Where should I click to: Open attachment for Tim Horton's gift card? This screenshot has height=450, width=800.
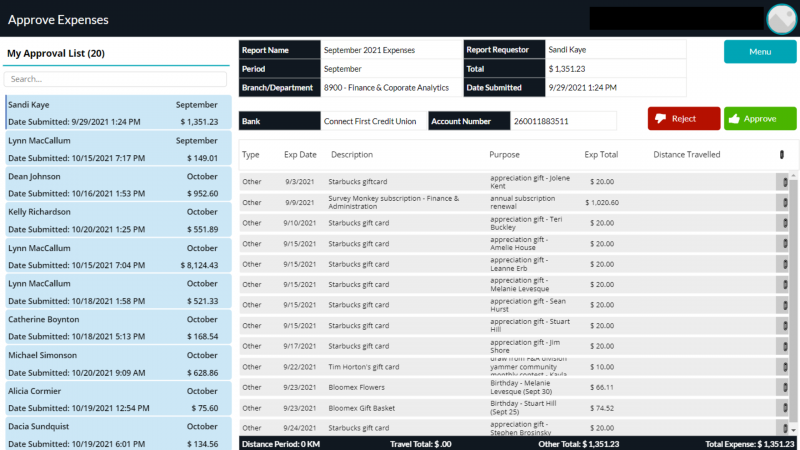tap(784, 367)
